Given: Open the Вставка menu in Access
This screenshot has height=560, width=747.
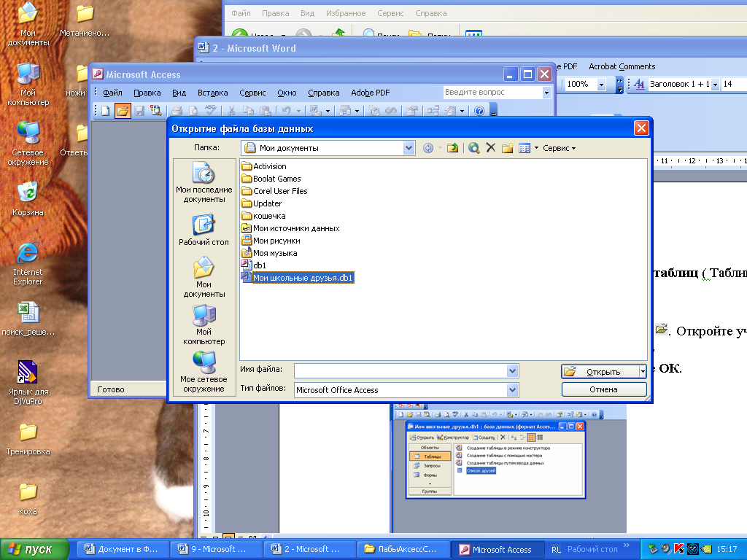Looking at the screenshot, I should [212, 93].
